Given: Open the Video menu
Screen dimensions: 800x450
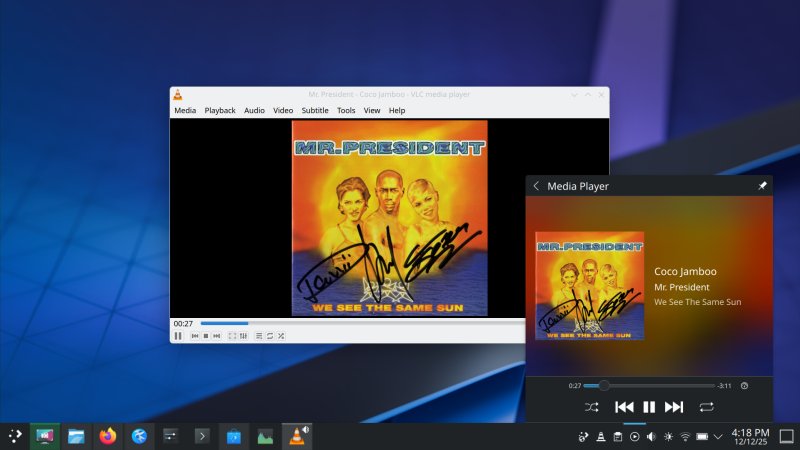Looking at the screenshot, I should pyautogui.click(x=283, y=110).
